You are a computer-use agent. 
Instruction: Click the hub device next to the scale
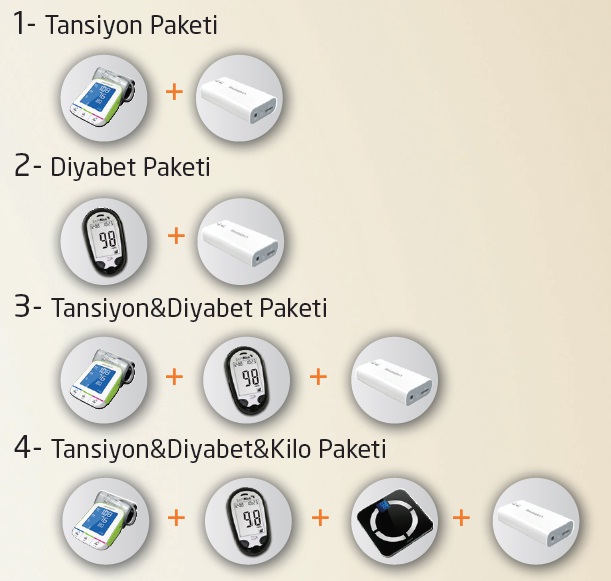click(x=536, y=521)
